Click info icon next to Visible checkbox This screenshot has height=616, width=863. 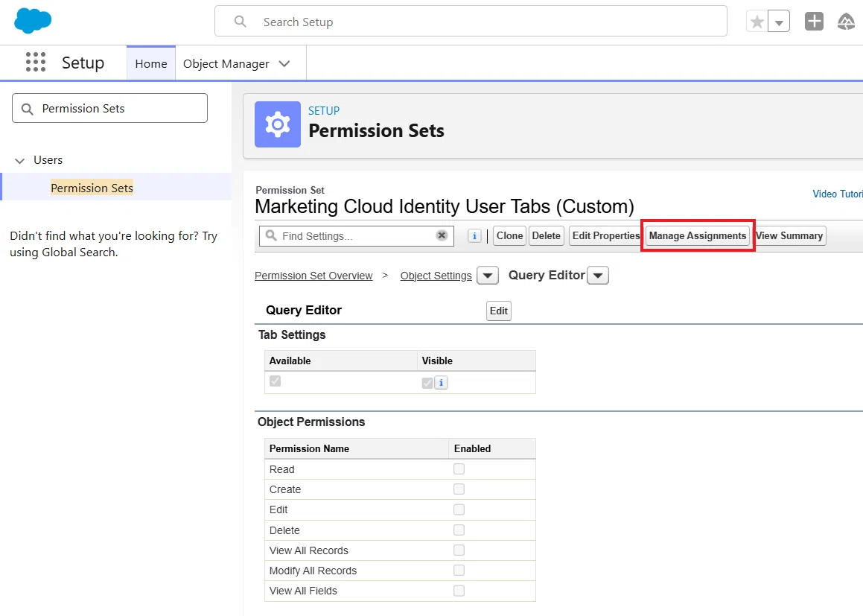pos(441,383)
